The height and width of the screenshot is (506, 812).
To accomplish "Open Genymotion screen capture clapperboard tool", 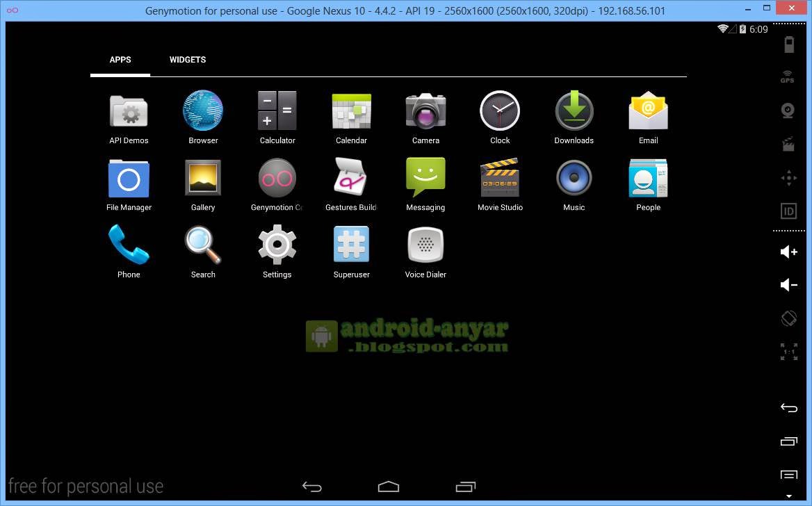I will pos(788,144).
